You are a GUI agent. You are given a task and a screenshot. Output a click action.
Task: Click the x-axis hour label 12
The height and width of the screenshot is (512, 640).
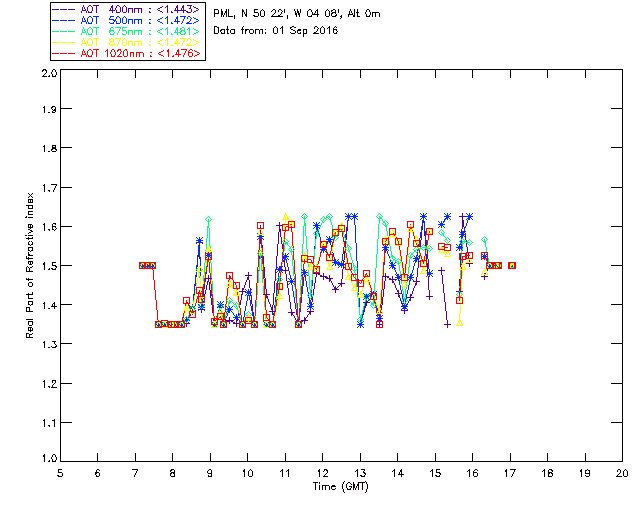pyautogui.click(x=322, y=473)
